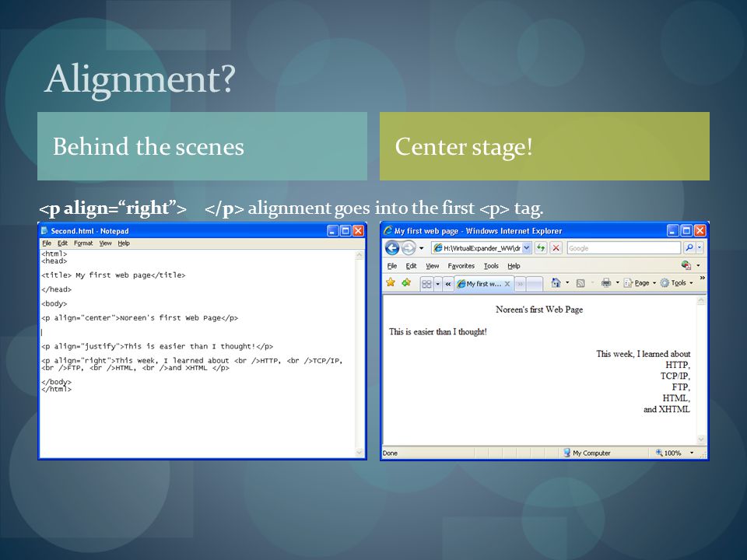Image resolution: width=747 pixels, height=560 pixels.
Task: Click the Print printer icon
Action: [606, 283]
